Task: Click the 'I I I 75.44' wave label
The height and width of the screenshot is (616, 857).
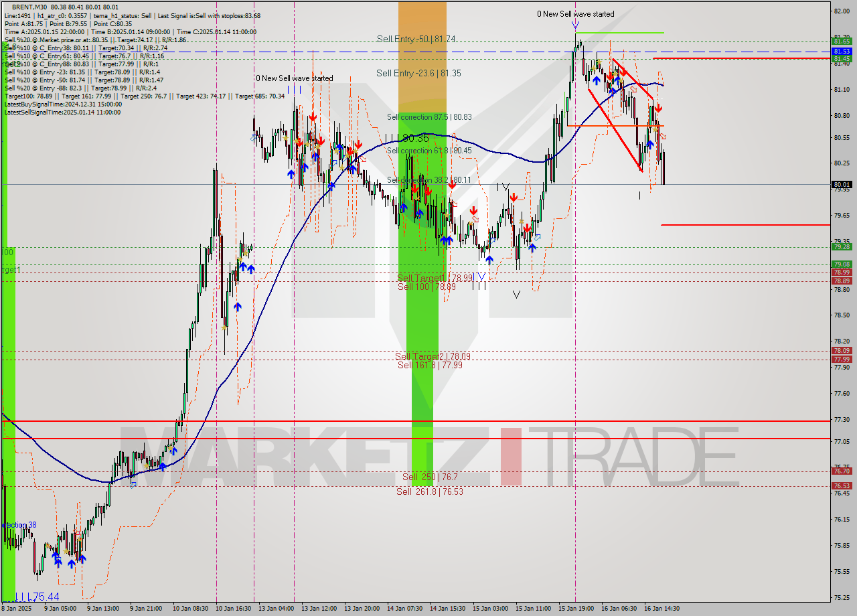Action: [37, 597]
